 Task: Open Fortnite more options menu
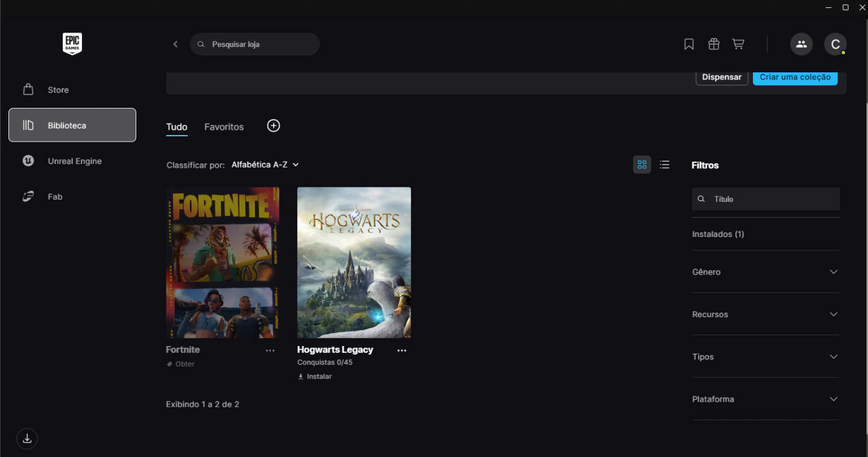[270, 350]
